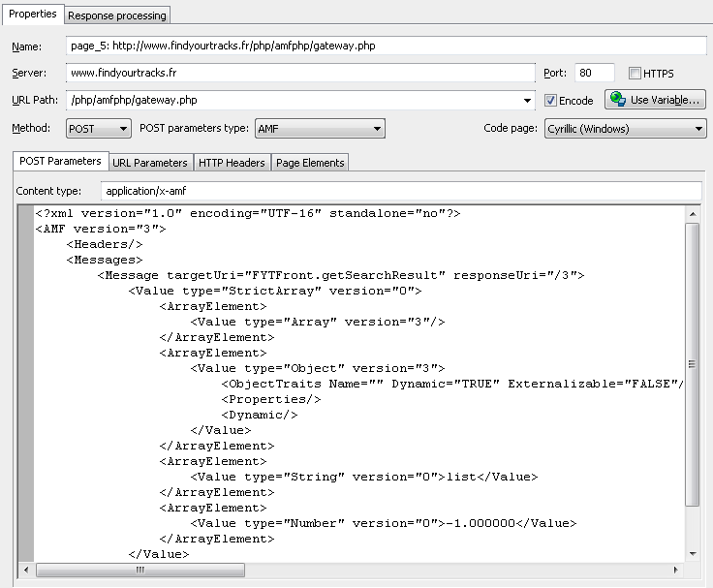713x588 pixels.
Task: Click the Name input field
Action: point(387,46)
